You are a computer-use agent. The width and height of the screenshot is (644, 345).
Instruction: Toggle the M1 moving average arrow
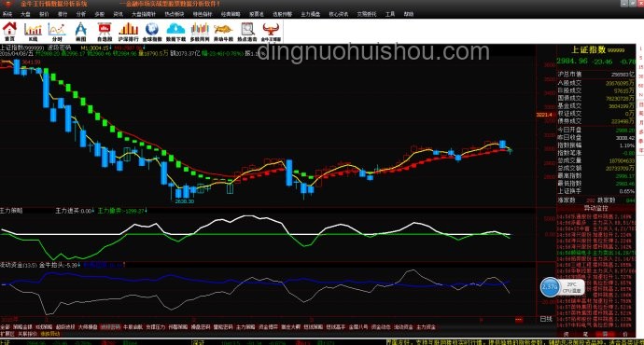110,48
